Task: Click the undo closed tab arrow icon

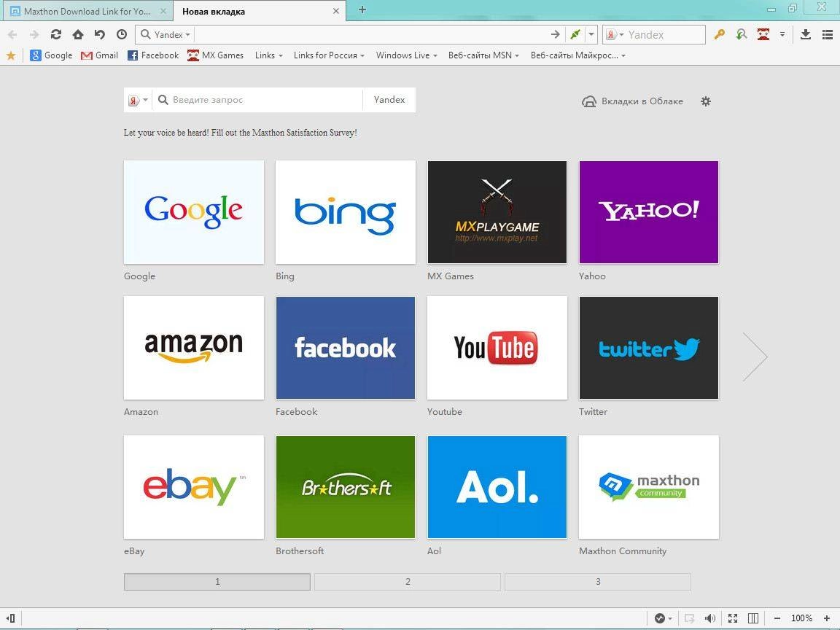Action: [x=100, y=35]
